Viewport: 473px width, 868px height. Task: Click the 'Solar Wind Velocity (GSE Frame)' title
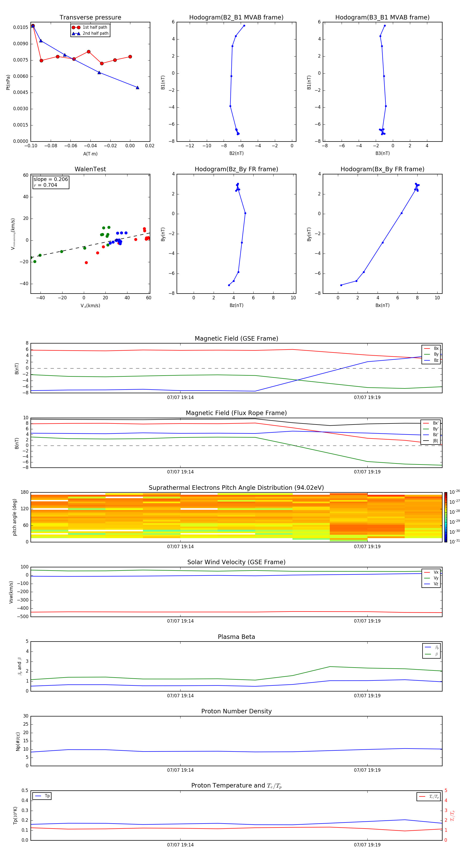(236, 562)
